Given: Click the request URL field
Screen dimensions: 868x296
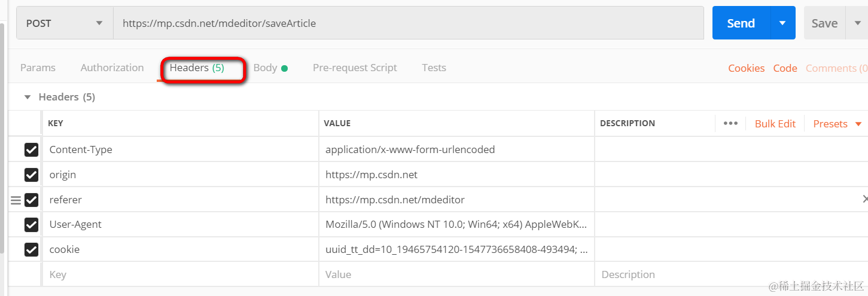Looking at the screenshot, I should click(x=407, y=23).
